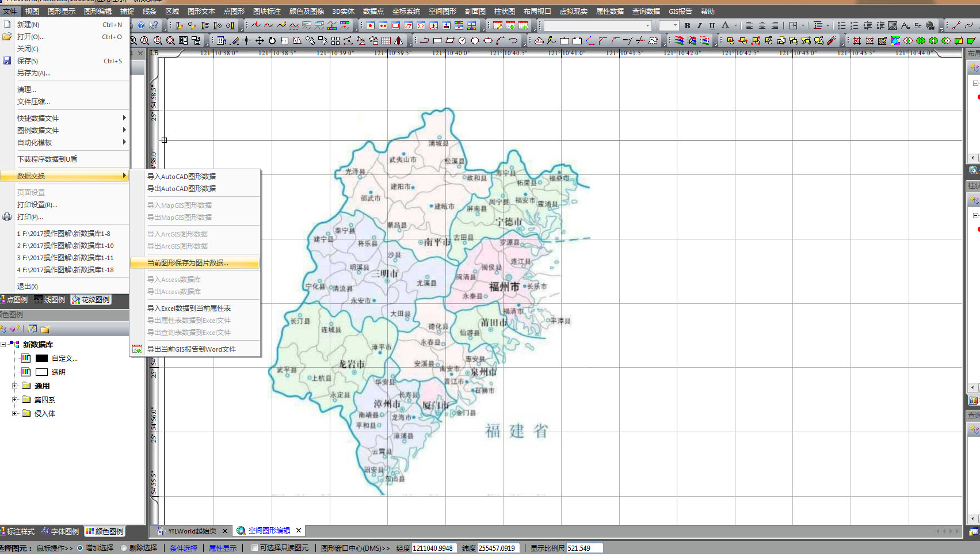Image resolution: width=980 pixels, height=560 pixels.
Task: Click the multicolor region fill icon
Action: point(895,41)
